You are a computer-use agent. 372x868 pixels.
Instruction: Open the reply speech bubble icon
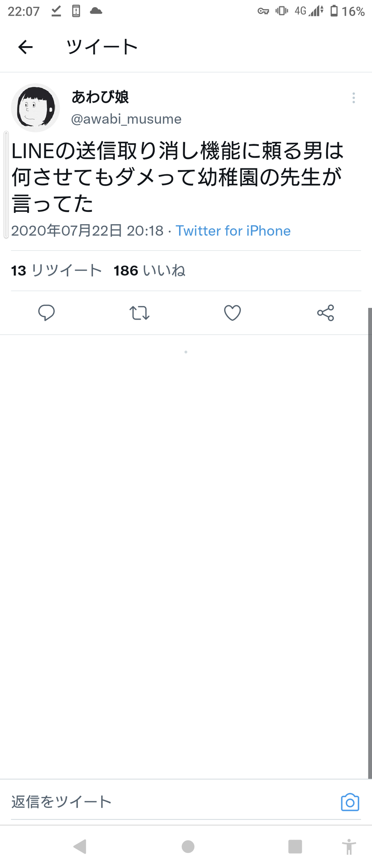[x=46, y=312]
